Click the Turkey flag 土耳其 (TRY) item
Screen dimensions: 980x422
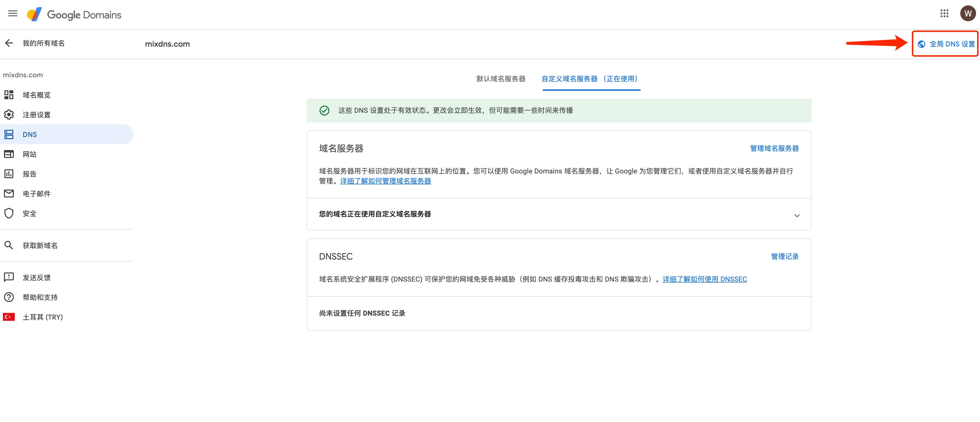(8, 317)
